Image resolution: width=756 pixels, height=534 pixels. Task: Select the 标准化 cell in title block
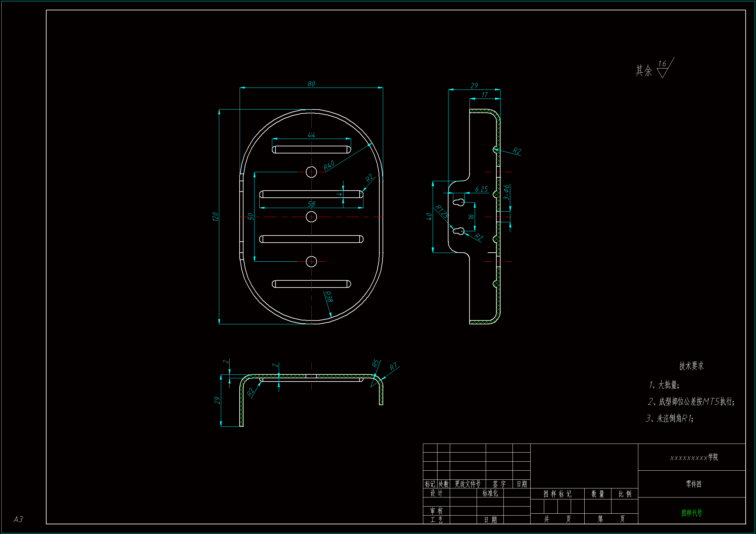click(x=490, y=493)
